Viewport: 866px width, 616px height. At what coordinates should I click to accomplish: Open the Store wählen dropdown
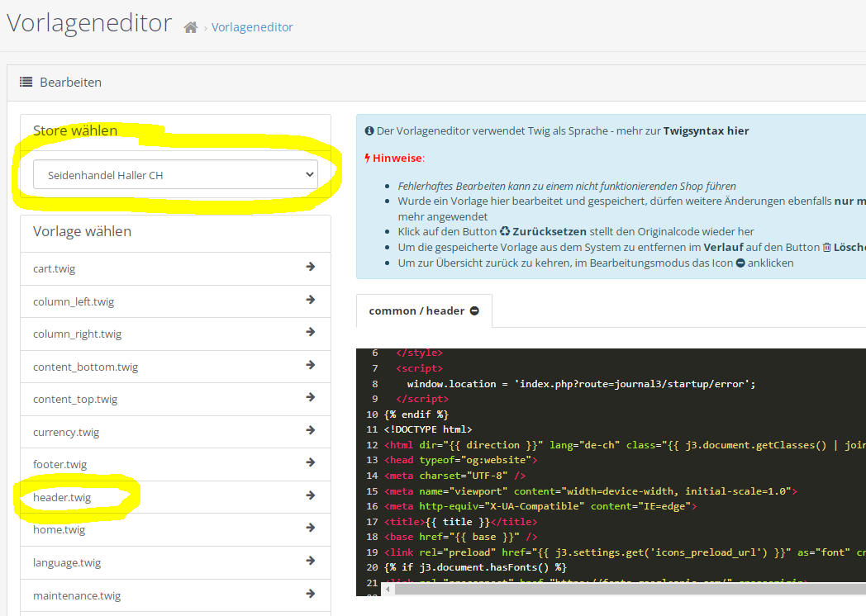(175, 175)
